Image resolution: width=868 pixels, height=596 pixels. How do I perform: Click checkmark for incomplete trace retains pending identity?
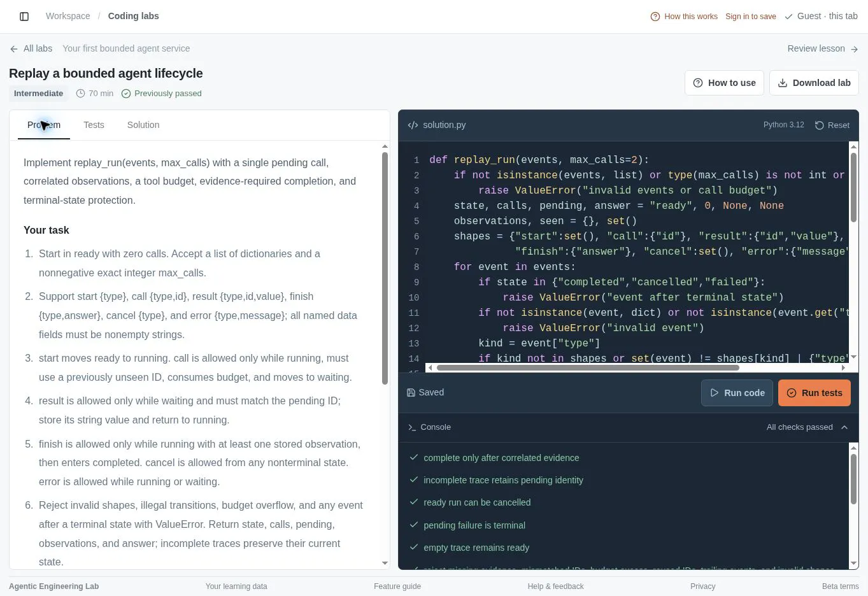414,479
